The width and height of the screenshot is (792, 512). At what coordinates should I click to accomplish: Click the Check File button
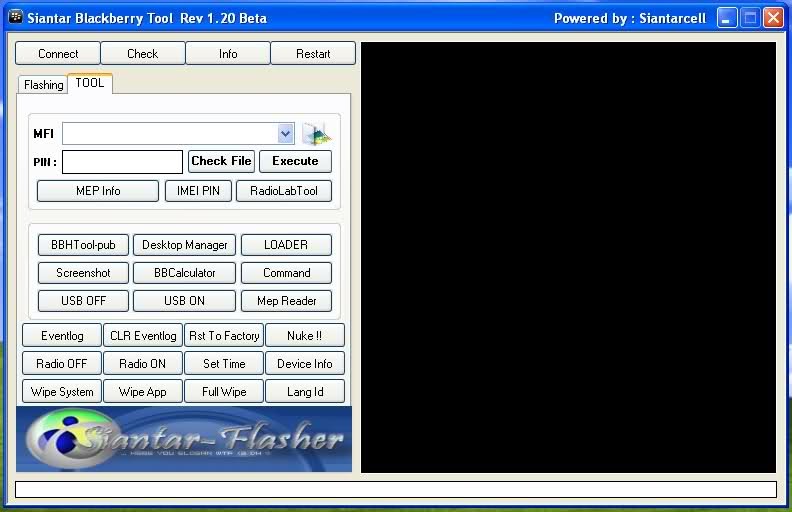[x=221, y=161]
